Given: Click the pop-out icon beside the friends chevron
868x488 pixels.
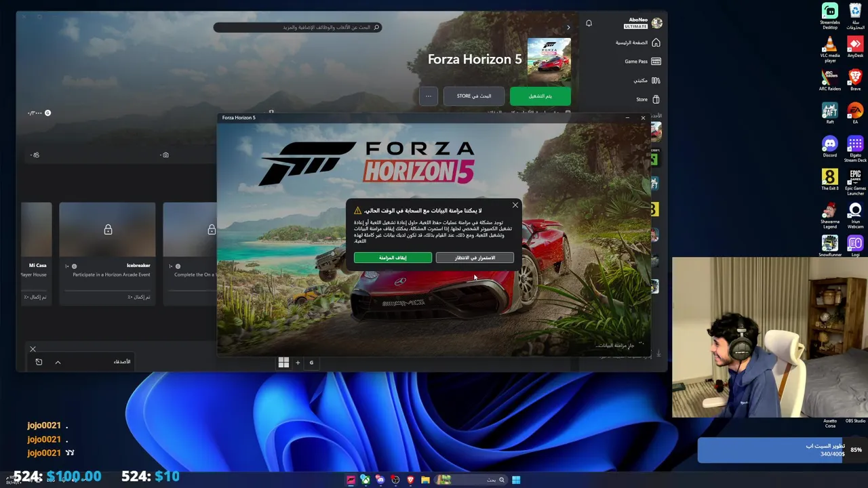Looking at the screenshot, I should pos(39,363).
